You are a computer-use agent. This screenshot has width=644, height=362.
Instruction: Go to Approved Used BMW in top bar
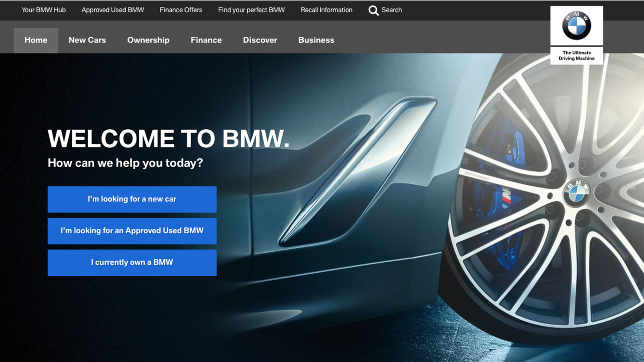tap(113, 10)
